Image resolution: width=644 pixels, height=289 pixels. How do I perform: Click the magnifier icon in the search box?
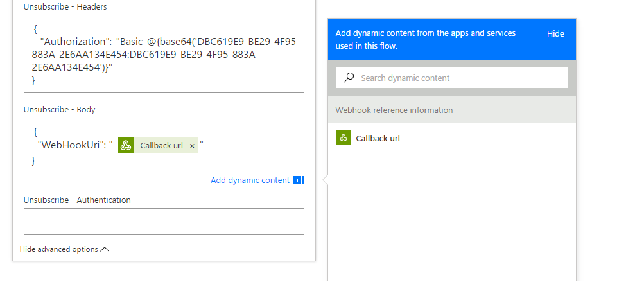(349, 78)
